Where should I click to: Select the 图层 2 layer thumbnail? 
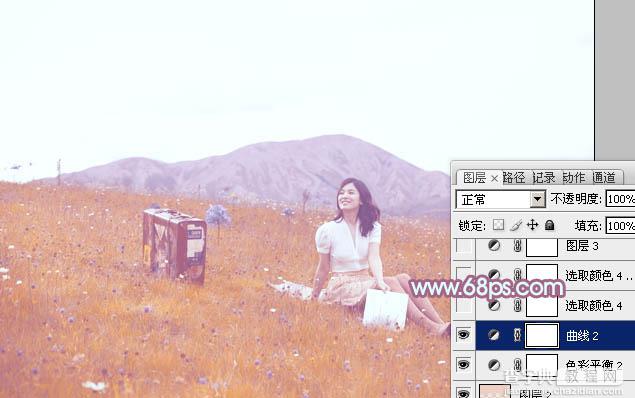tap(495, 391)
